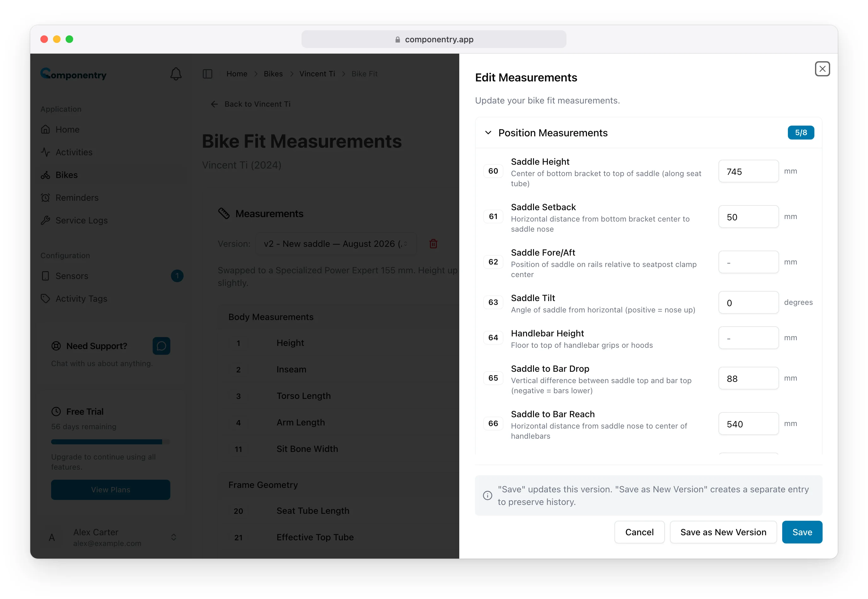Click the info icon in save note
The width and height of the screenshot is (868, 599).
tap(487, 495)
